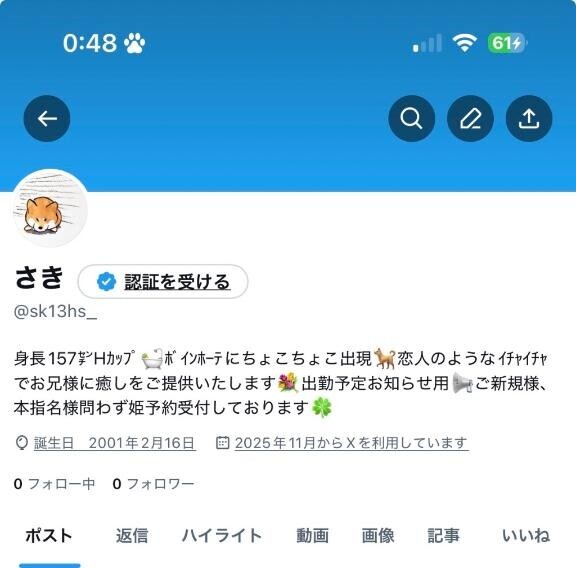
Task: View the 0 フォロワー list
Action: 154,484
